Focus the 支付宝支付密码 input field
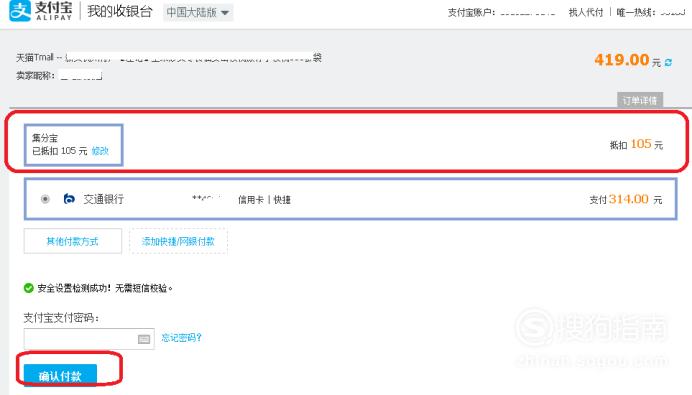The height and width of the screenshot is (395, 692). 89,339
